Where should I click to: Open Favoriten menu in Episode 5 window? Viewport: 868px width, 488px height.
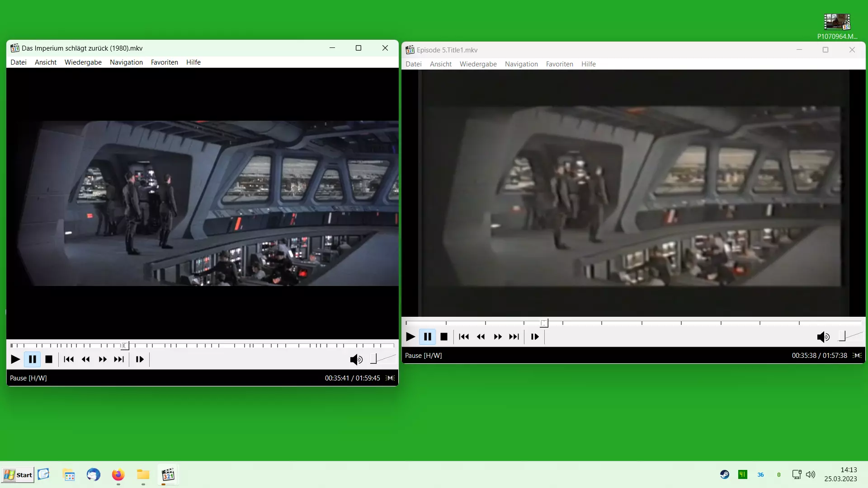(x=560, y=64)
